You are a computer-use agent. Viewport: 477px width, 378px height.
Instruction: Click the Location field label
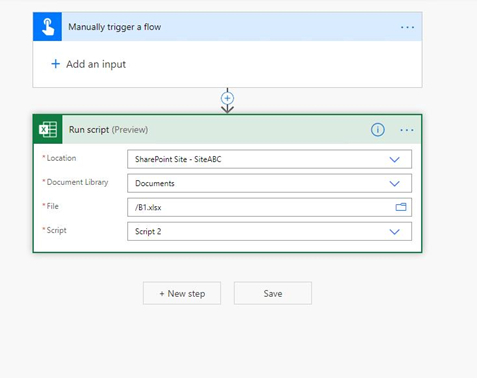tap(61, 158)
